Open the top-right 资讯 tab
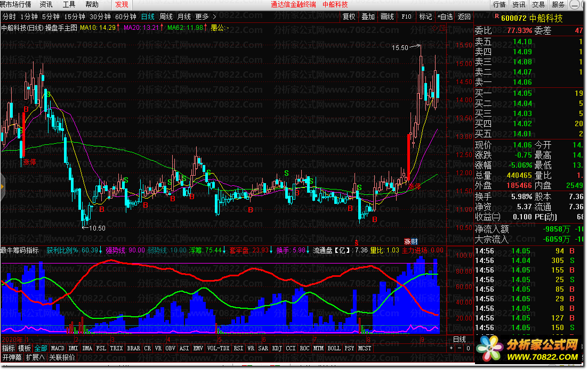Viewport: 588px width, 370px height. (519, 4)
